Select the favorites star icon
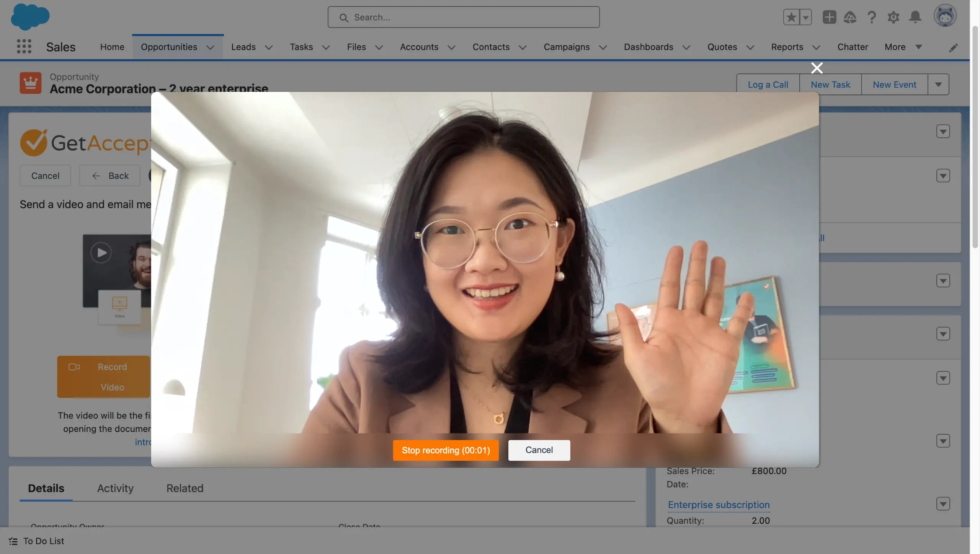The height and width of the screenshot is (554, 980). tap(791, 17)
